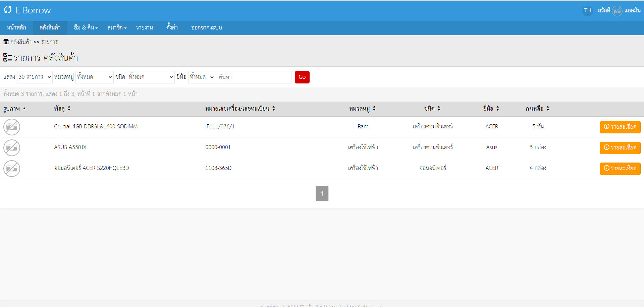Image resolution: width=644 pixels, height=307 pixels.
Task: Click the E-Borrow logo icon
Action: (8, 10)
